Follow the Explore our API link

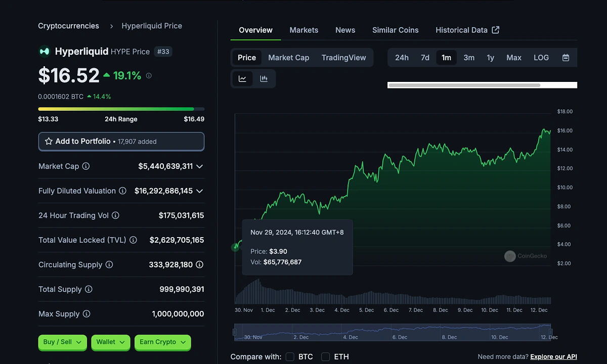[x=553, y=357]
